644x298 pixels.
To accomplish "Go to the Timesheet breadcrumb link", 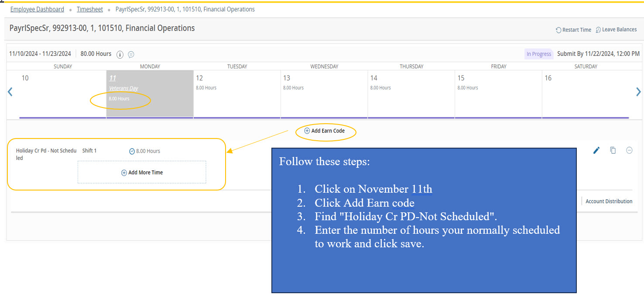I will [x=90, y=9].
